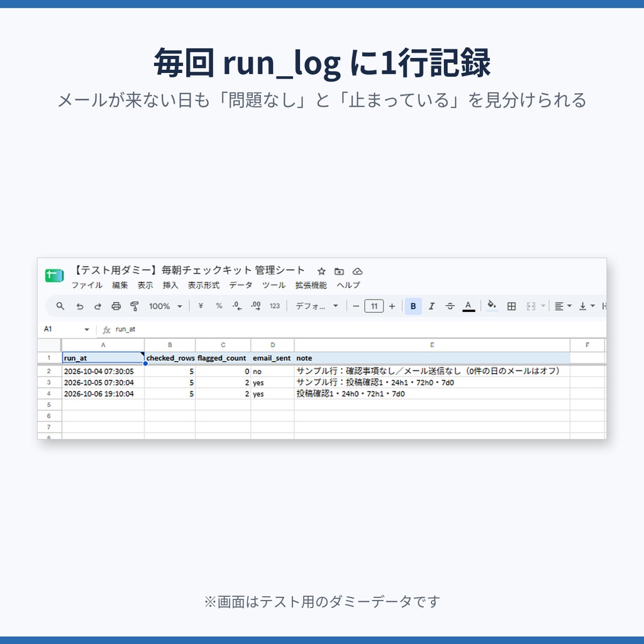The height and width of the screenshot is (644, 644).
Task: Format as percent
Action: pos(219,306)
